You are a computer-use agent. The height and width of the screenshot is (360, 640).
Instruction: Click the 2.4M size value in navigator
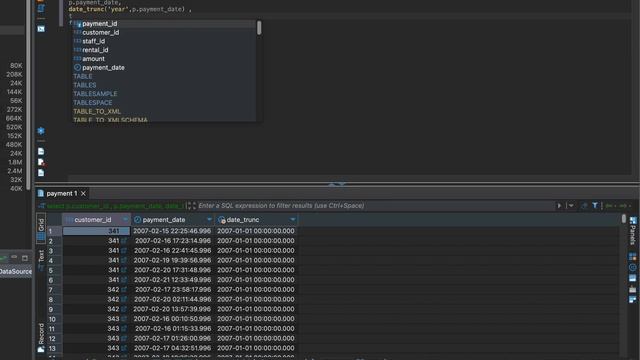pos(15,171)
